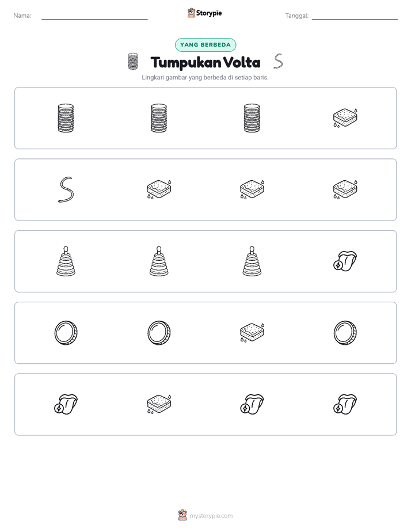Select the first ring tower in row three
The width and height of the screenshot is (411, 532).
(66, 261)
